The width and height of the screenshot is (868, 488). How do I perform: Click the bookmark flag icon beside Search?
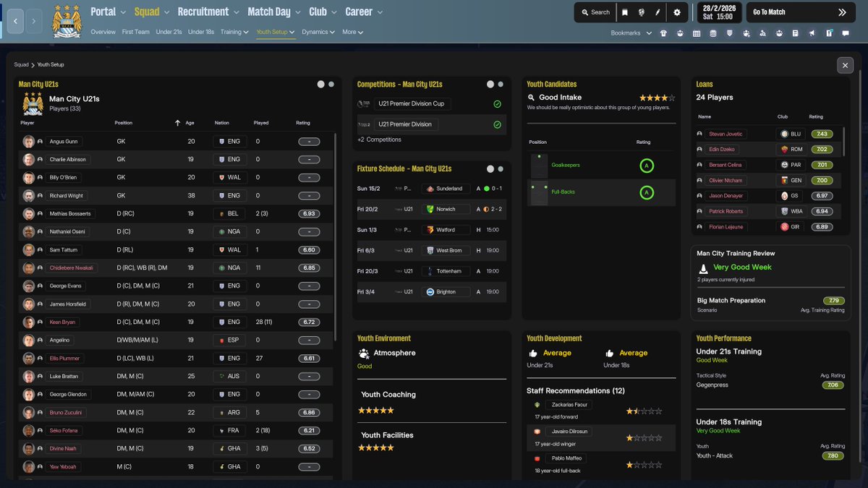coord(625,12)
